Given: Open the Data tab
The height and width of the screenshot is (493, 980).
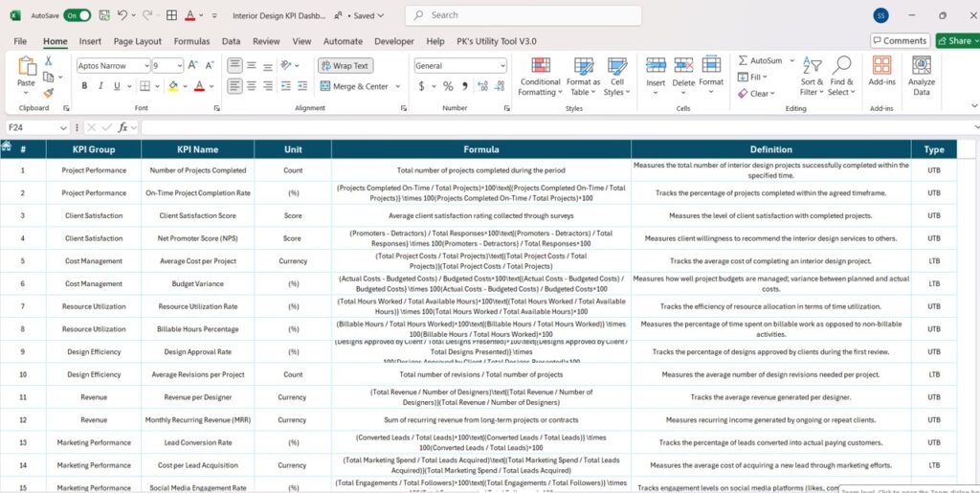Looking at the screenshot, I should pos(232,41).
